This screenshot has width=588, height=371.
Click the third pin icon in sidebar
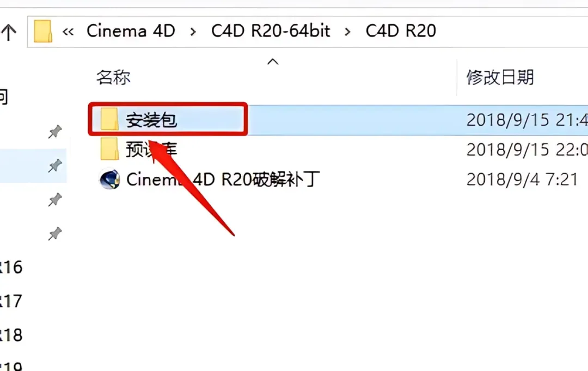click(55, 200)
